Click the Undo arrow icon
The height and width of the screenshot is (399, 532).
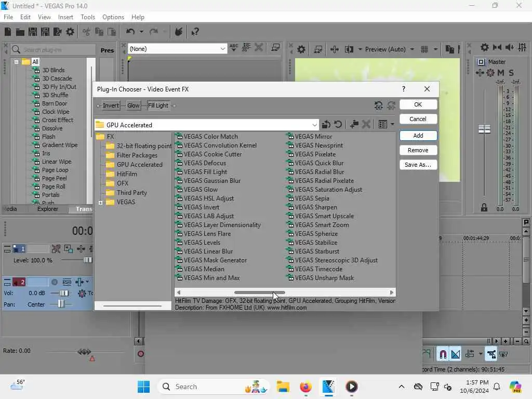[x=130, y=32]
